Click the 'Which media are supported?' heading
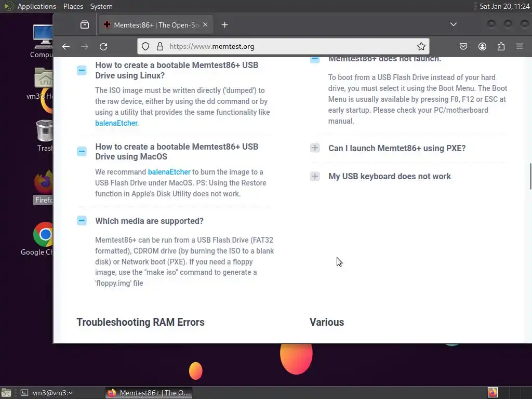Viewport: 532px width, 399px height. click(x=149, y=221)
